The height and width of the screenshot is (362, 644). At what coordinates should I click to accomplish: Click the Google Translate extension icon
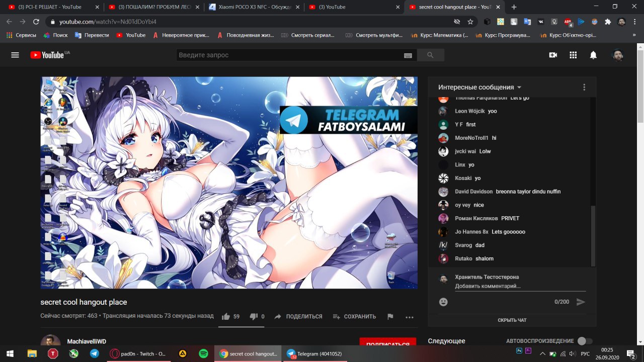(527, 22)
